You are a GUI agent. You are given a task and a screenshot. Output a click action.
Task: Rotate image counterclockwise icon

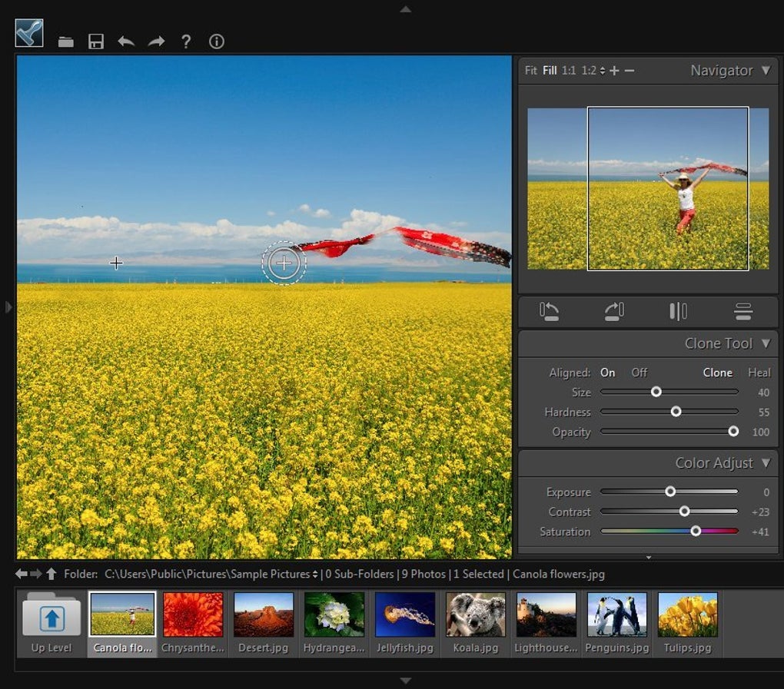[549, 311]
